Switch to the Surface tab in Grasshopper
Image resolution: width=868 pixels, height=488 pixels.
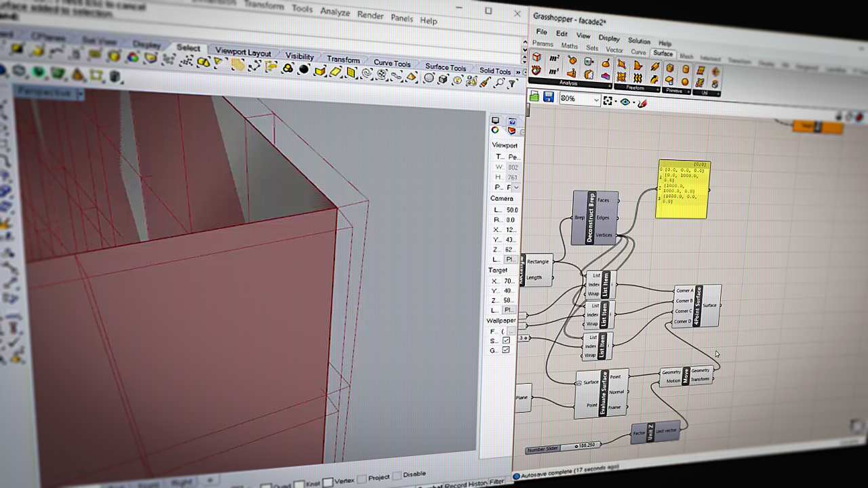[x=663, y=54]
